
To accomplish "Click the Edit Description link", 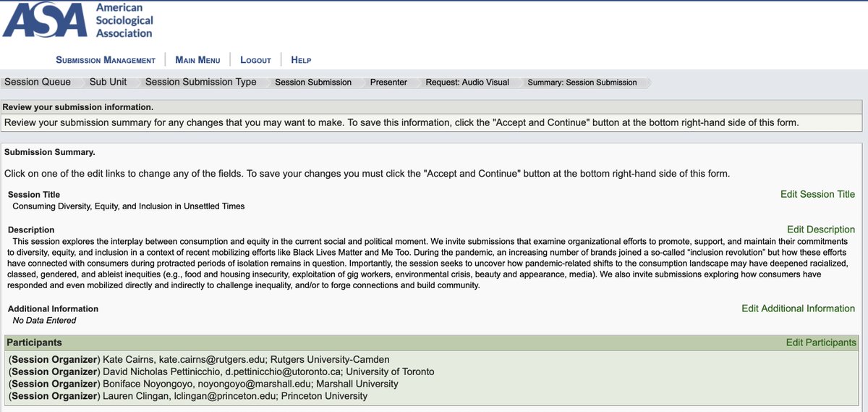I will point(821,230).
